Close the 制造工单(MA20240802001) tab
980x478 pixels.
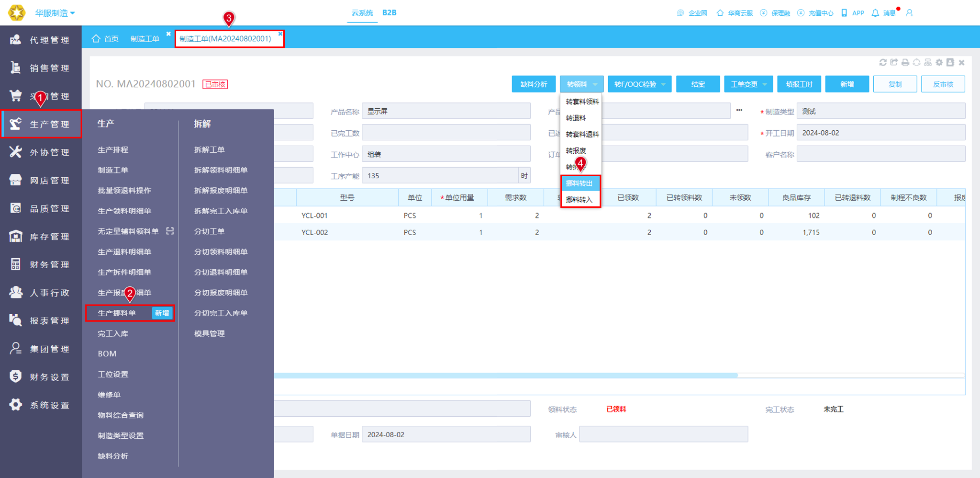point(280,34)
